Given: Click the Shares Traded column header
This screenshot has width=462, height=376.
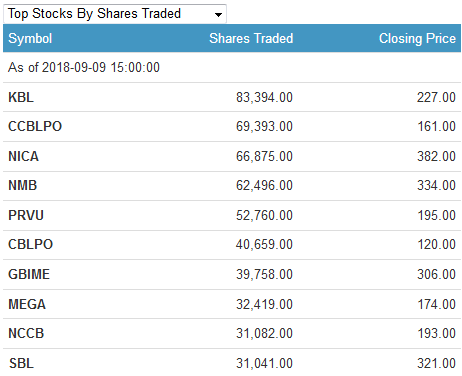Looking at the screenshot, I should 251,38.
